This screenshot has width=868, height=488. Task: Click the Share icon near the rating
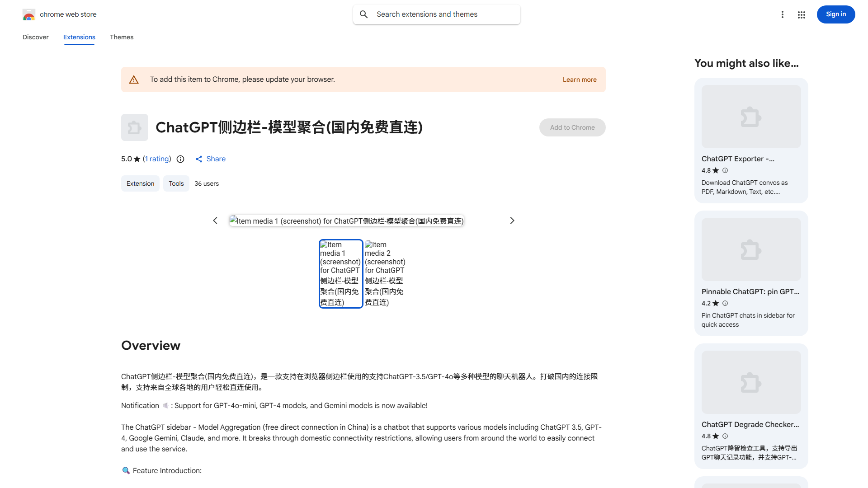click(199, 159)
